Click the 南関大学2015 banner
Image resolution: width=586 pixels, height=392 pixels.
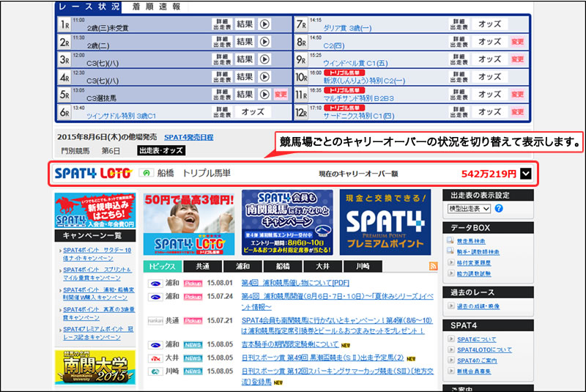click(x=95, y=367)
